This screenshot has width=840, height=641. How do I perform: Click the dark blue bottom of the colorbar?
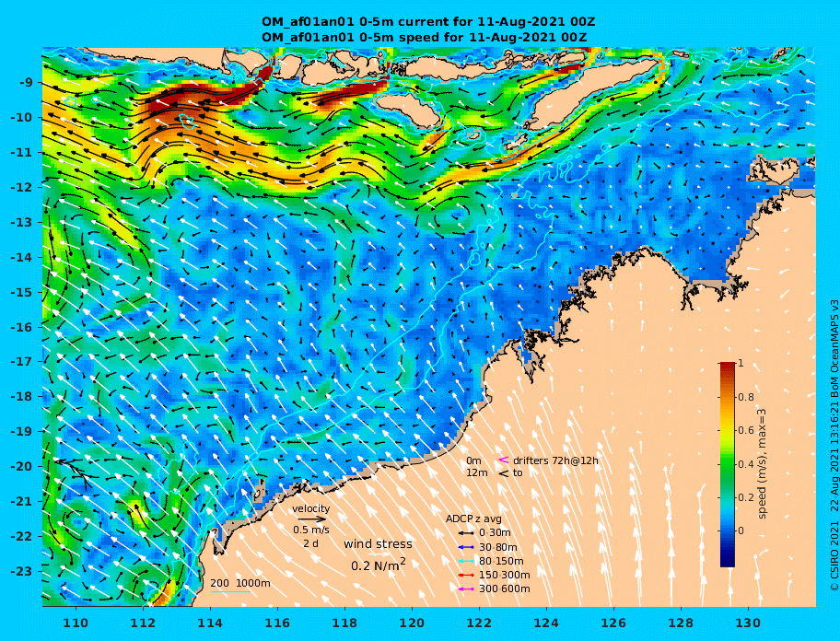tap(727, 561)
